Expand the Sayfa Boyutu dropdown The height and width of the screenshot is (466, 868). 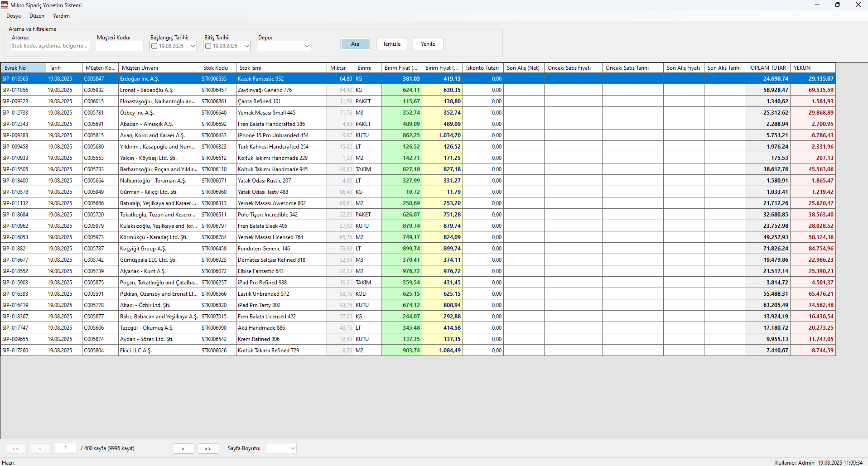pos(292,448)
